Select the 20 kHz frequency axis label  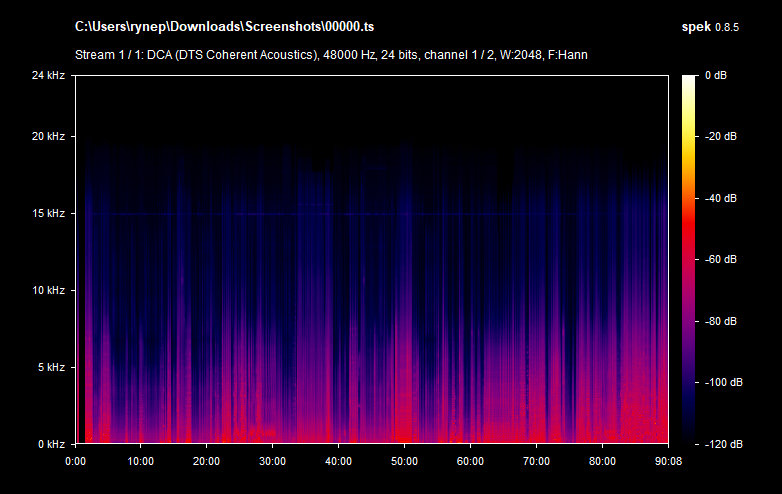(x=47, y=137)
